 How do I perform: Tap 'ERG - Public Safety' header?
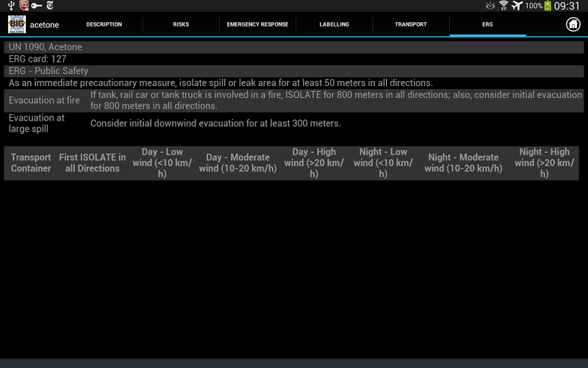(293, 71)
